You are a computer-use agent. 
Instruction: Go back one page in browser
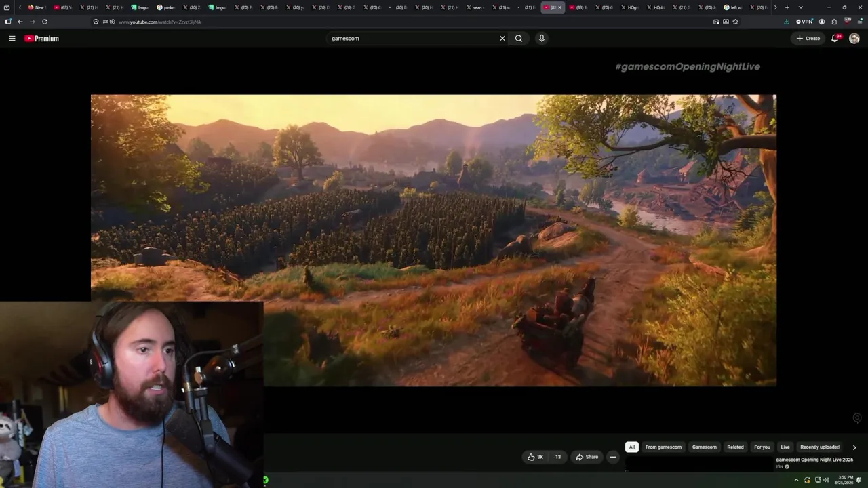pyautogui.click(x=20, y=22)
